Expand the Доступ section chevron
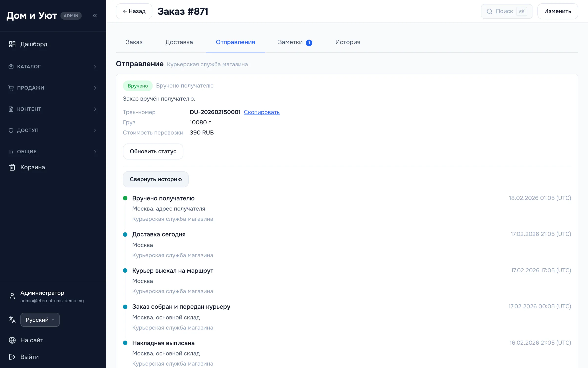The height and width of the screenshot is (368, 588). (95, 130)
